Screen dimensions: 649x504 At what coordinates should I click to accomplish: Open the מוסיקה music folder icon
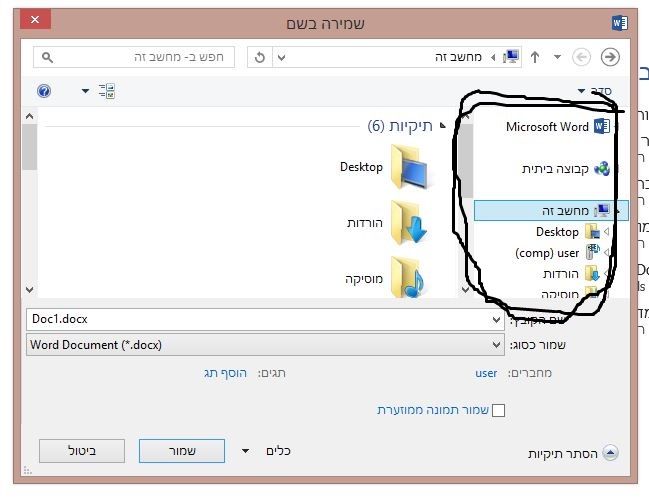(410, 277)
